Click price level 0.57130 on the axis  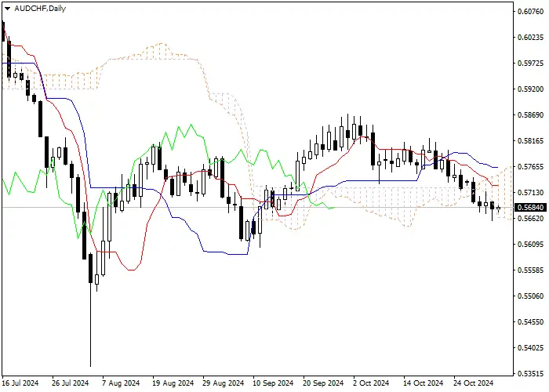531,193
